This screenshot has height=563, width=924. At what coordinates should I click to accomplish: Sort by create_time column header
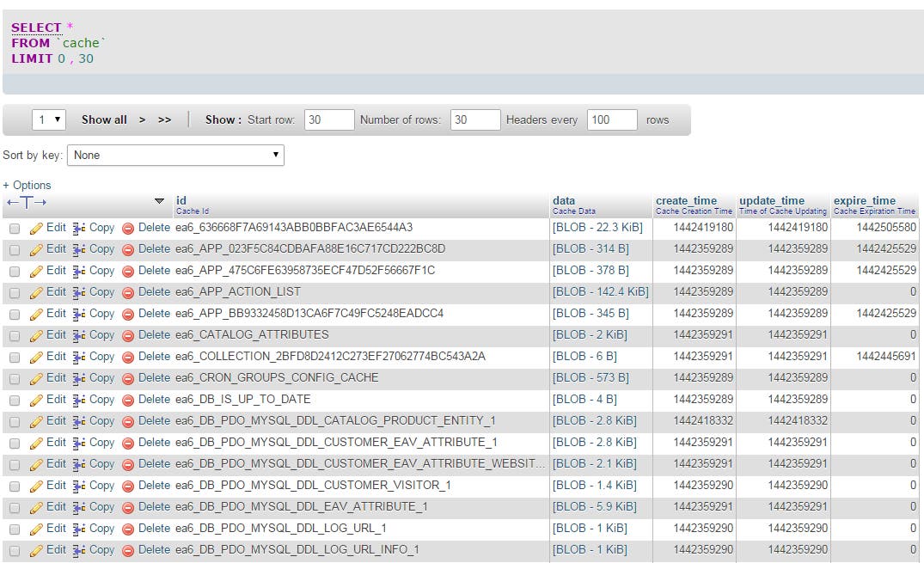coord(686,200)
